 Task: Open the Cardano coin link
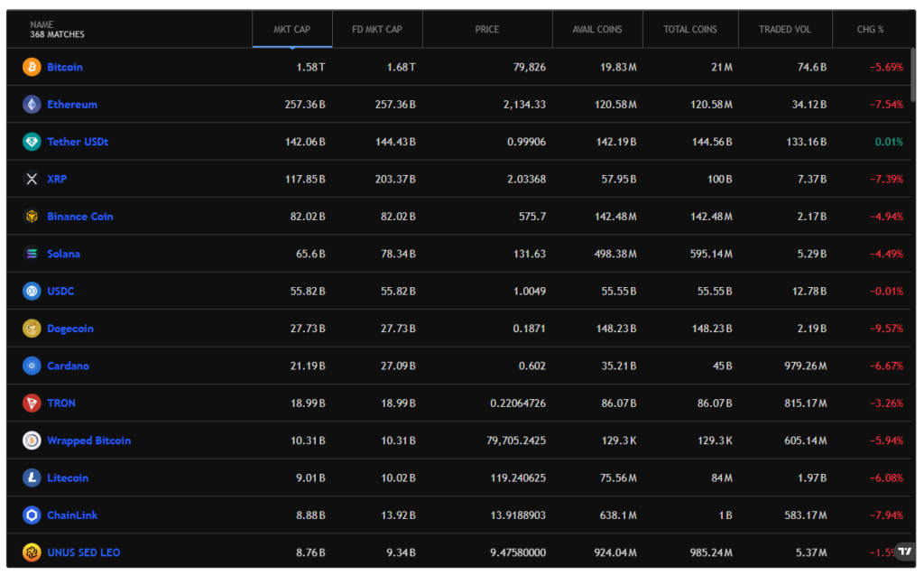tap(68, 366)
